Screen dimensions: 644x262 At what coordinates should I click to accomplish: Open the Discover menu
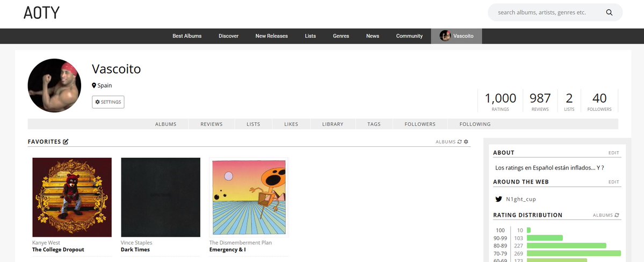coord(228,36)
